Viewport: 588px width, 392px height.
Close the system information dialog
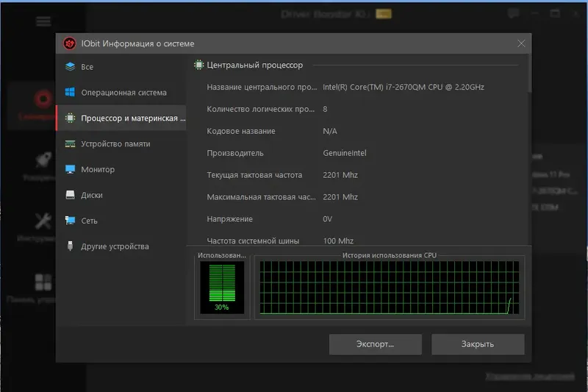pyautogui.click(x=521, y=43)
